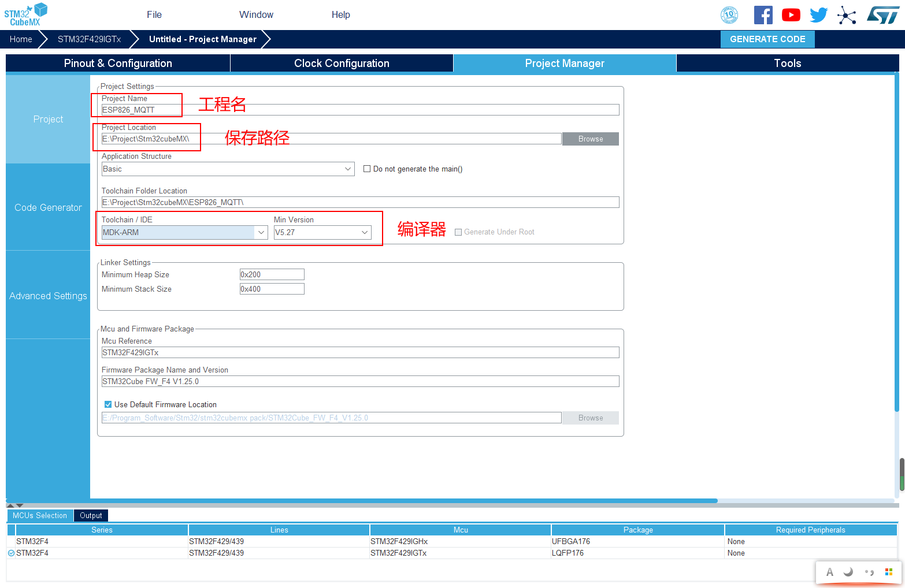Image resolution: width=905 pixels, height=588 pixels.
Task: Click the input method 'A' icon
Action: point(830,572)
